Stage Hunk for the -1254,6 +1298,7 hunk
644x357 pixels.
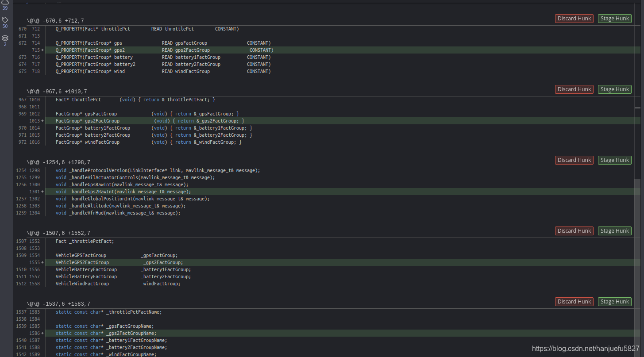(x=614, y=160)
